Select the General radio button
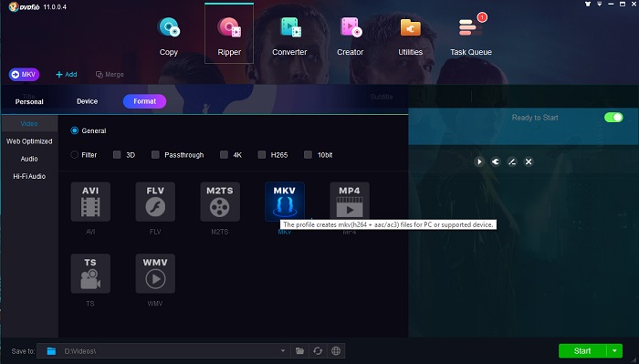Viewport: 639px width, 364px height. click(75, 130)
